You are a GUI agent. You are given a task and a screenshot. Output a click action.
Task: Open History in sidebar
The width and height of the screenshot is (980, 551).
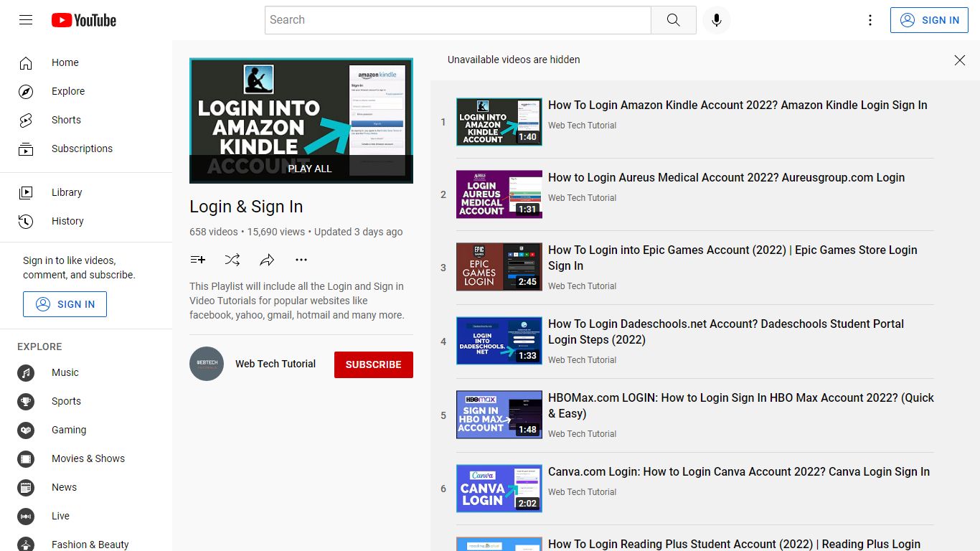[x=86, y=221]
